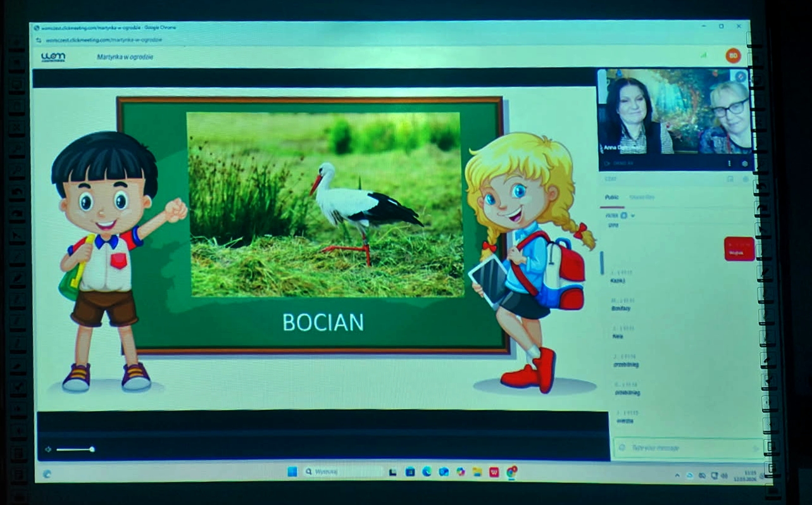Click the red chat message bubble
Image resolution: width=812 pixels, height=505 pixels.
(739, 249)
